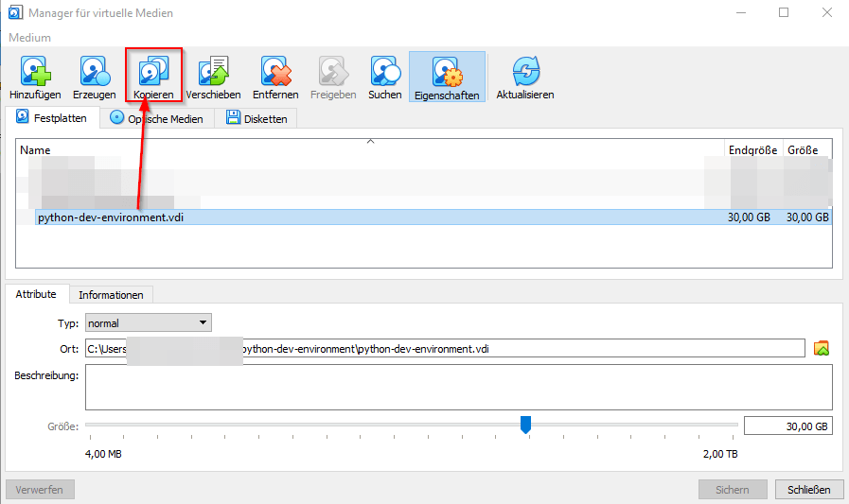849x504 pixels.
Task: Click the size field showing 30,00 GB
Action: (x=787, y=426)
